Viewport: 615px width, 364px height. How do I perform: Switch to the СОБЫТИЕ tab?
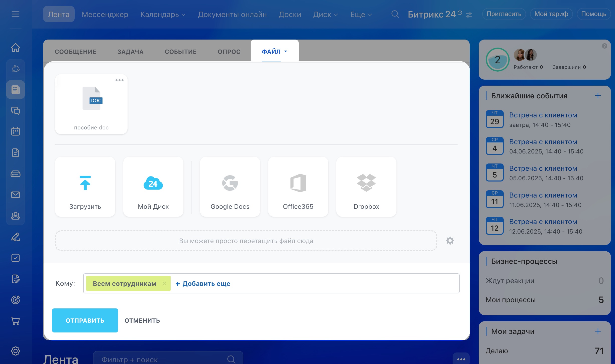pyautogui.click(x=180, y=52)
